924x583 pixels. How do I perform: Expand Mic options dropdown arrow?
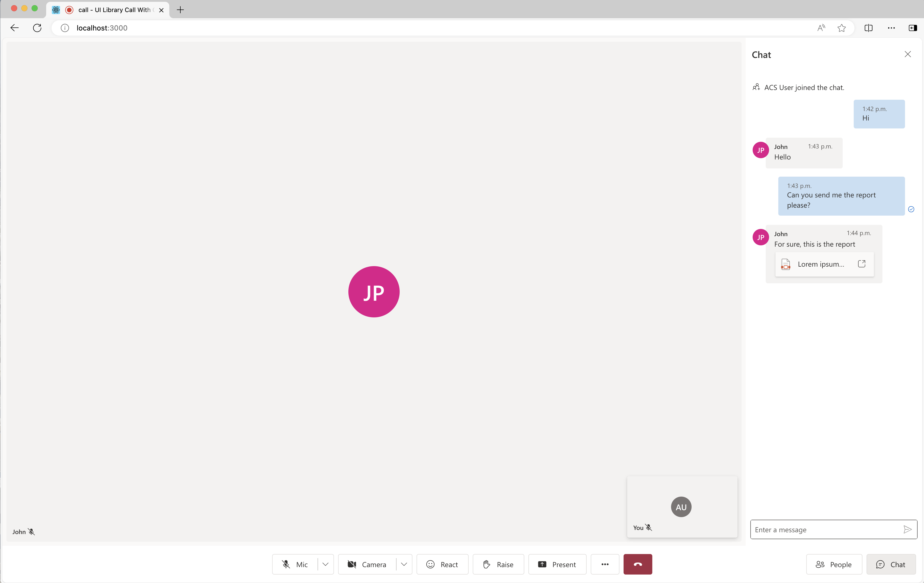[x=325, y=564]
